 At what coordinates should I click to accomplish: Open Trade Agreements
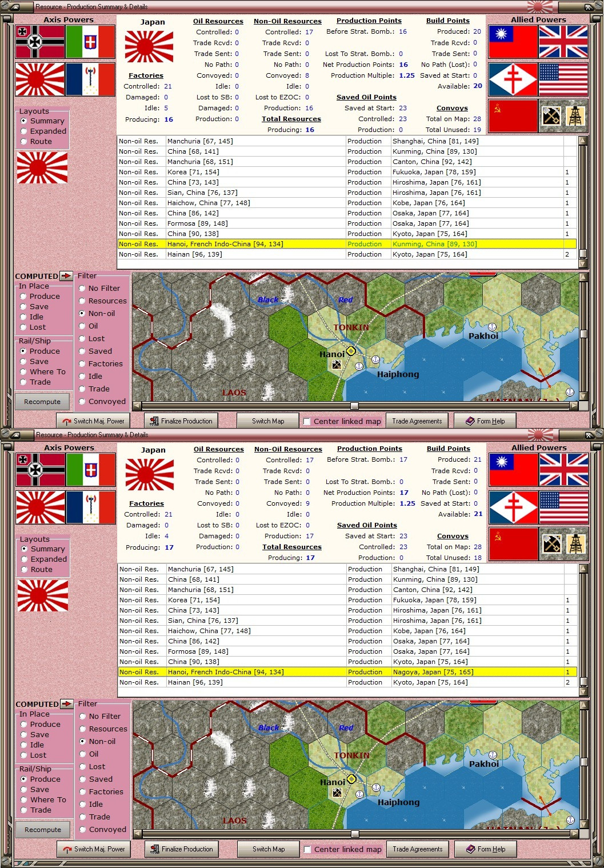coord(417,421)
